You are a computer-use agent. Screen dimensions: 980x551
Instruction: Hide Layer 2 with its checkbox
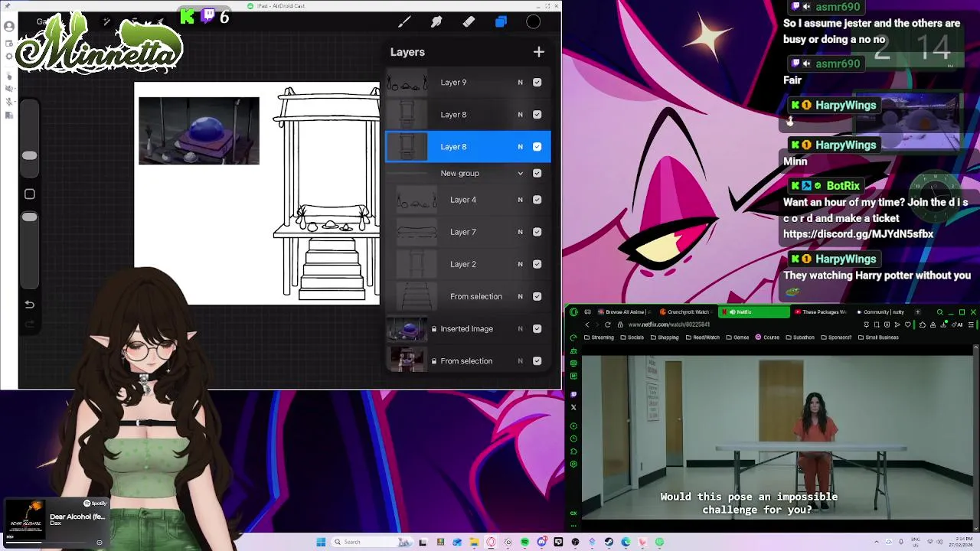(x=537, y=264)
